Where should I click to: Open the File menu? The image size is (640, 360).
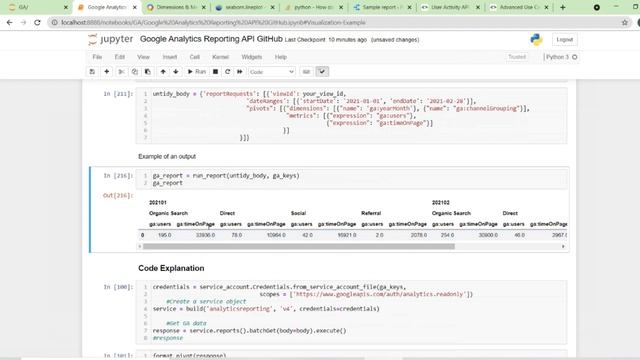(x=97, y=57)
